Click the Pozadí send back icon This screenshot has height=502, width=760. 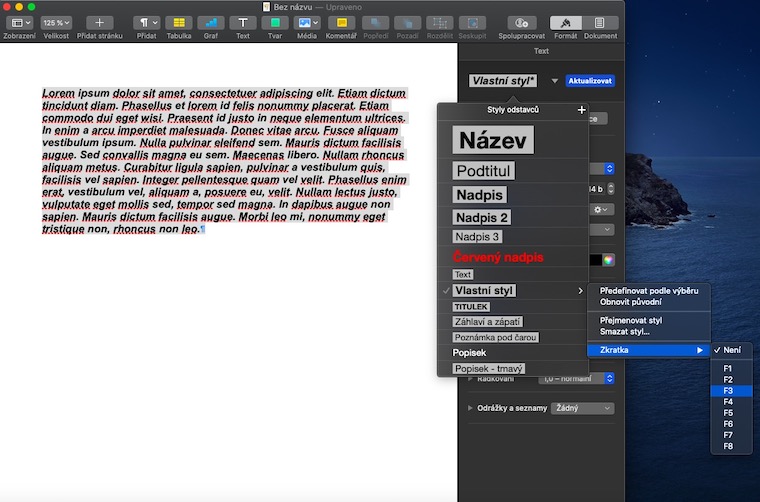pos(408,23)
